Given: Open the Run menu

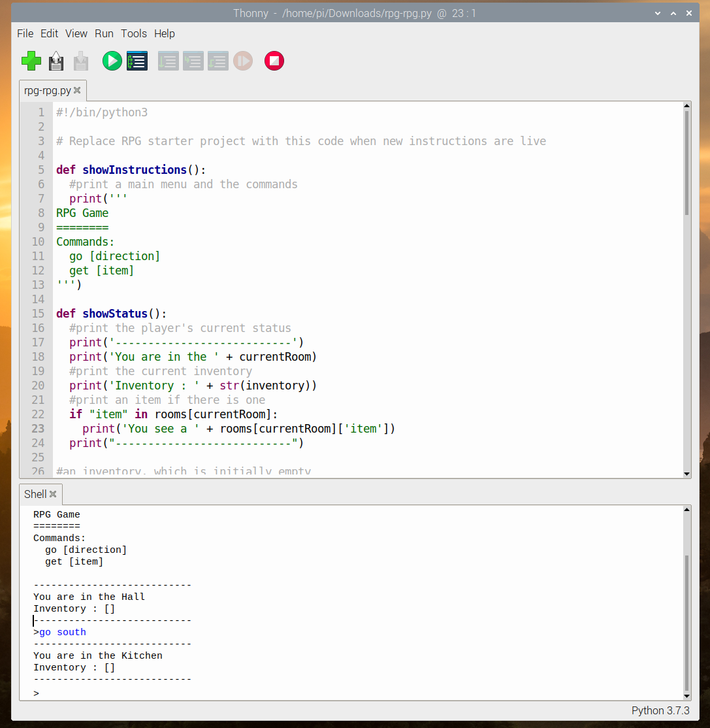Looking at the screenshot, I should point(104,33).
